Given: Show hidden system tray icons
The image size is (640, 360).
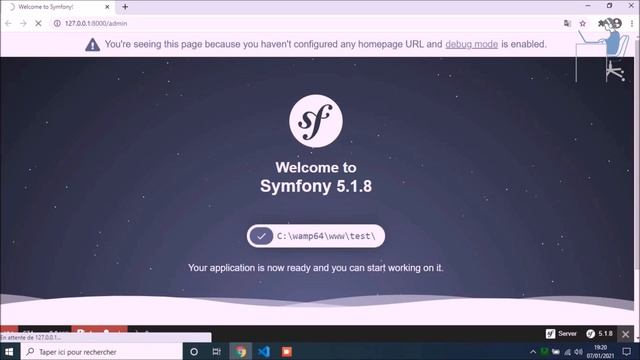Looking at the screenshot, I should pos(533,351).
